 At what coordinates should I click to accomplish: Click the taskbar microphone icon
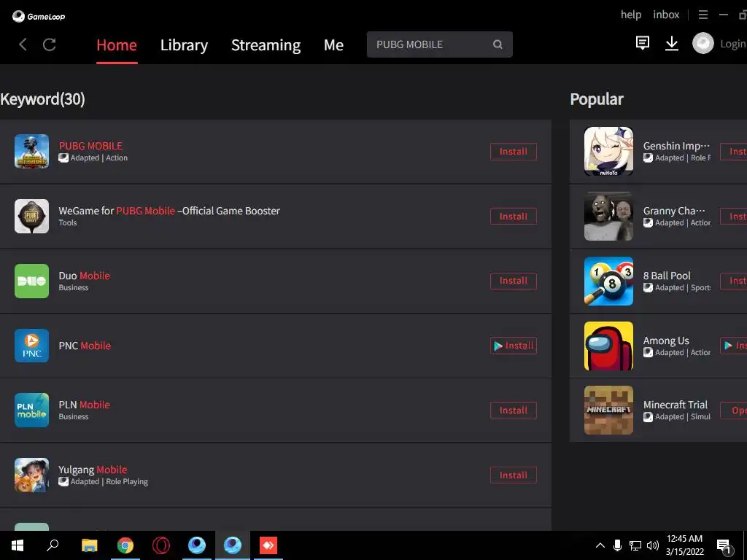[617, 545]
